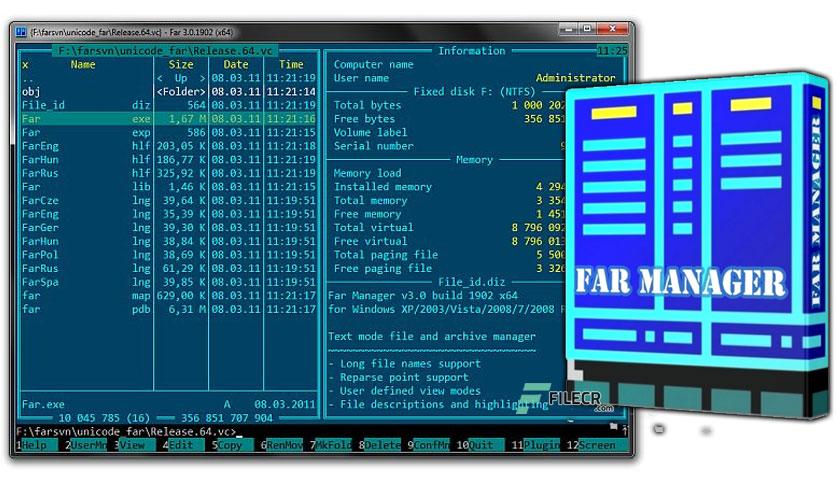Screen dimensions: 836x484
Task: Click the 12 Screen function key
Action: 591,445
